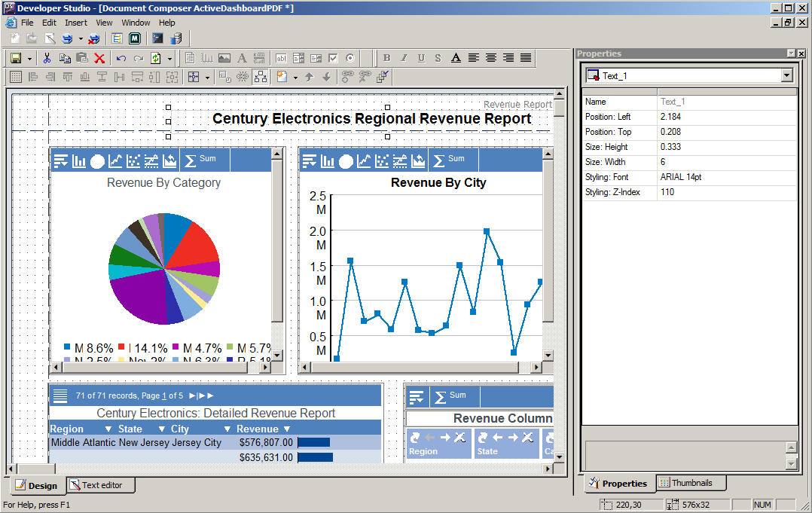The image size is (812, 513).
Task: Insert a report object icon
Action: [190, 58]
